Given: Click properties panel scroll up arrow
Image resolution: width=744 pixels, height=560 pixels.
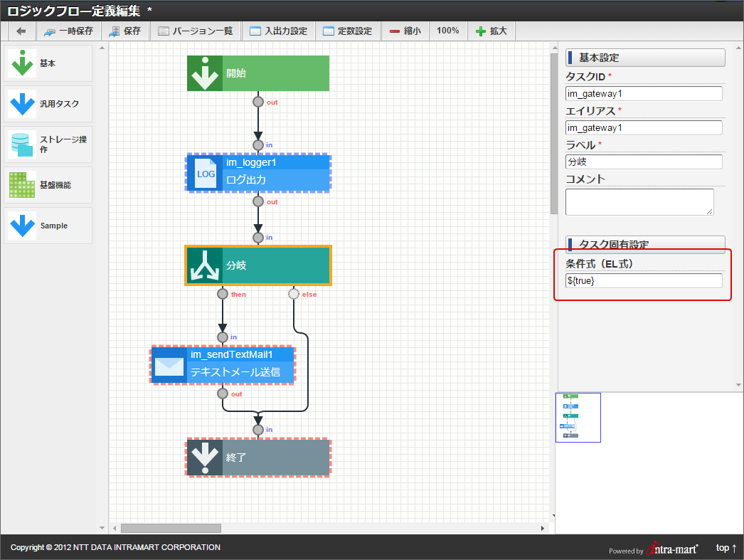Looking at the screenshot, I should pyautogui.click(x=738, y=48).
